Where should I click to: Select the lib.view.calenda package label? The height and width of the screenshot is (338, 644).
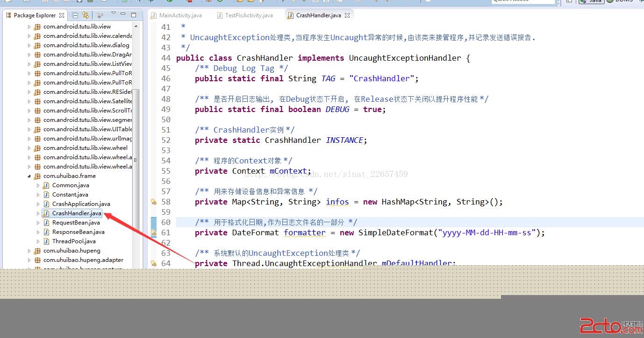point(87,36)
